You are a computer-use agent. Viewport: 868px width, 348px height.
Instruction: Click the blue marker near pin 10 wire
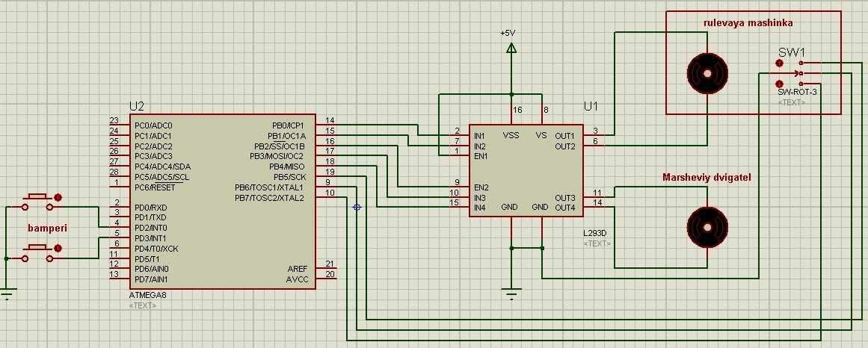tap(357, 207)
